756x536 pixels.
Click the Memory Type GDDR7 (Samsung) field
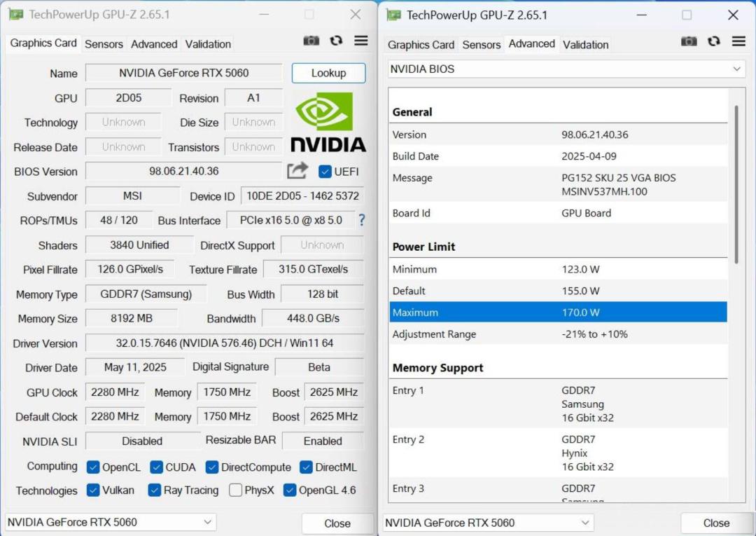tap(146, 294)
